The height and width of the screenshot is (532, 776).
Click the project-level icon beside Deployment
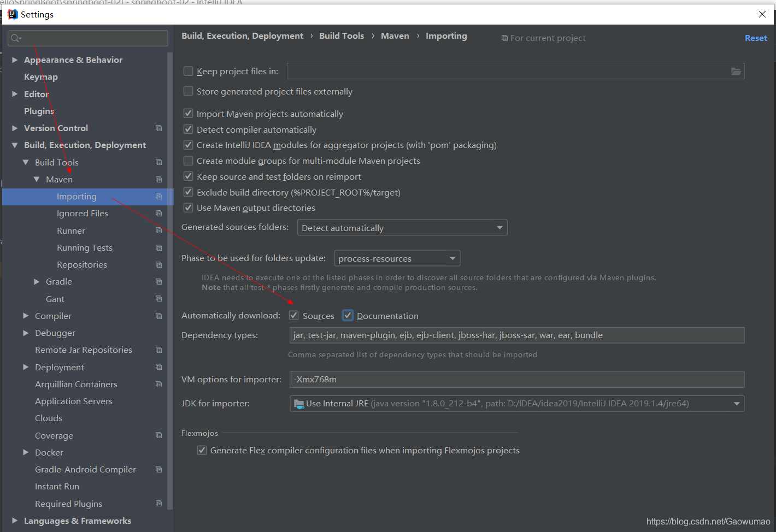(158, 367)
